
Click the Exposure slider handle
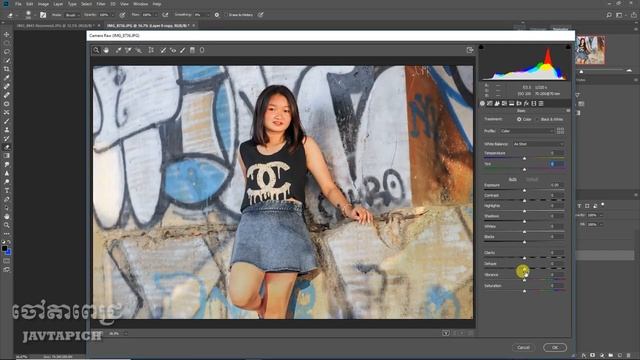[x=524, y=191]
